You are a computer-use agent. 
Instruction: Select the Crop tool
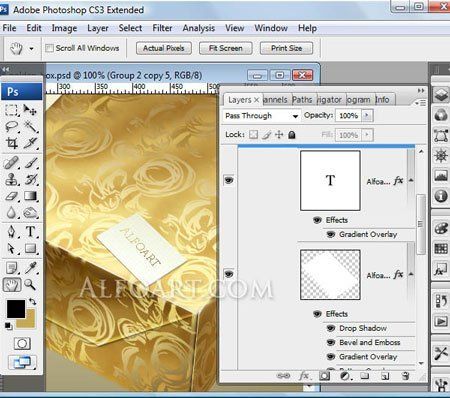point(11,143)
